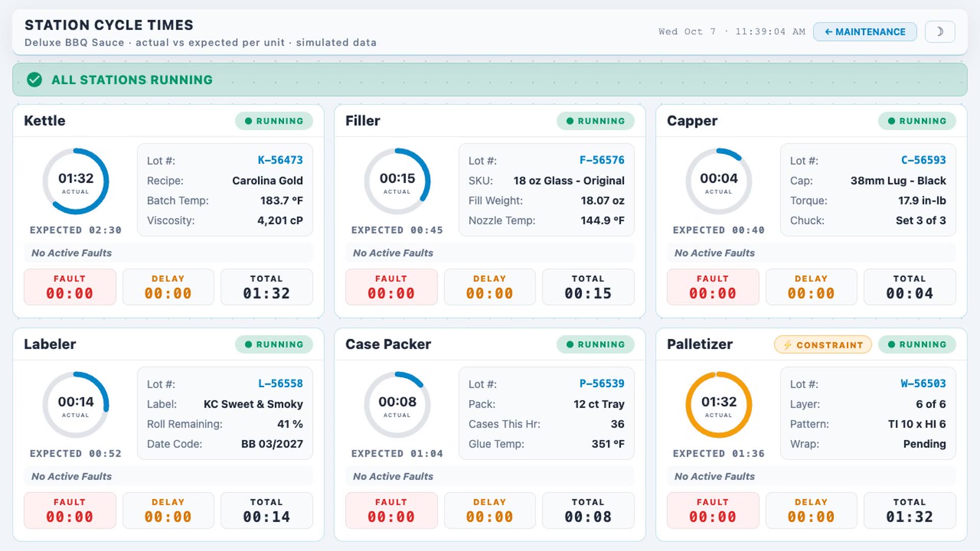
Task: Click the 18 oz Glass - Original SKU
Action: pyautogui.click(x=569, y=181)
